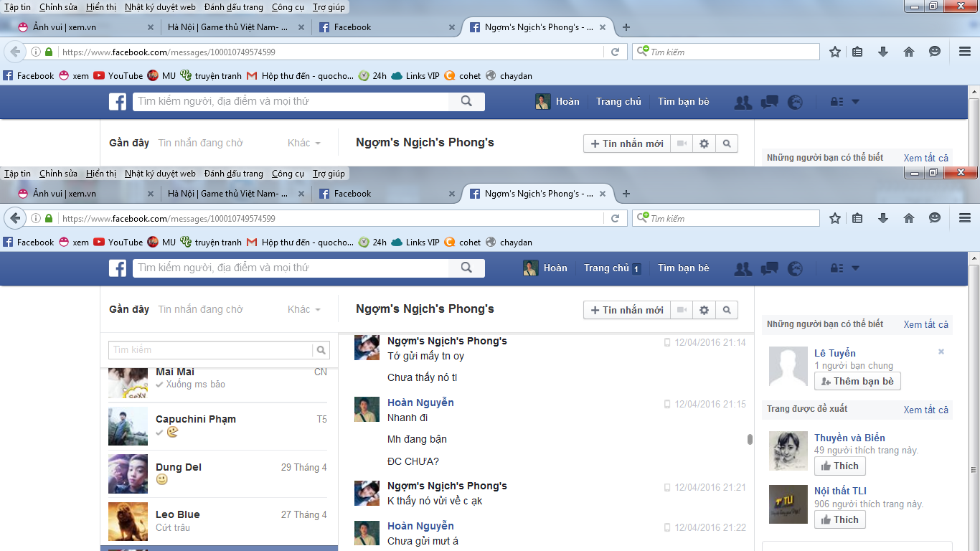
Task: Open truyện tranh bookmark in lower window
Action: tap(211, 242)
